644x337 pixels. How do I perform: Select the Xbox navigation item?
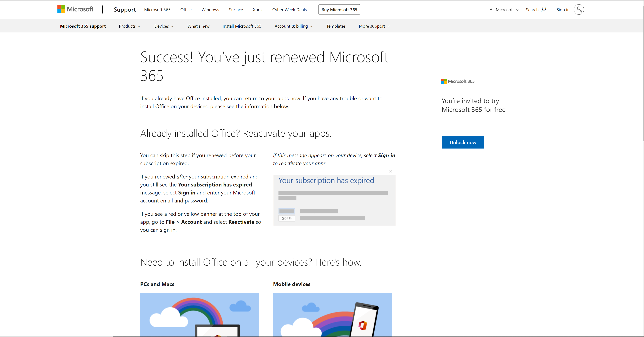click(258, 9)
